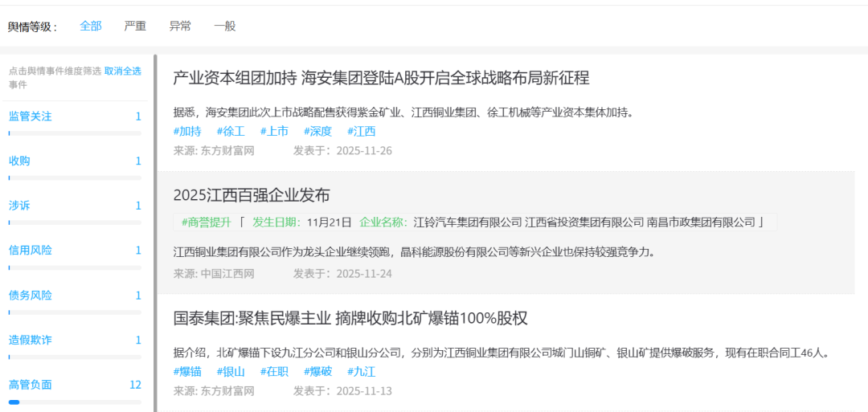
Task: Click the #深度 tag
Action: (317, 132)
